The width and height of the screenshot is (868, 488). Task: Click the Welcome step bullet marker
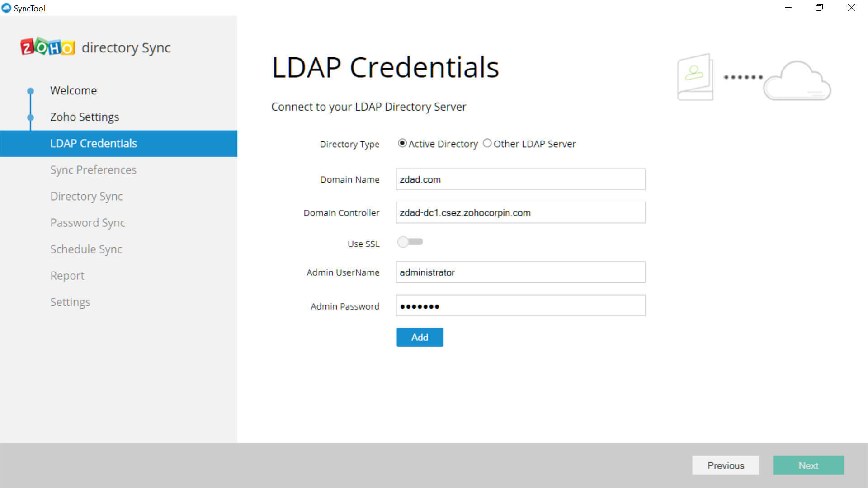click(30, 91)
